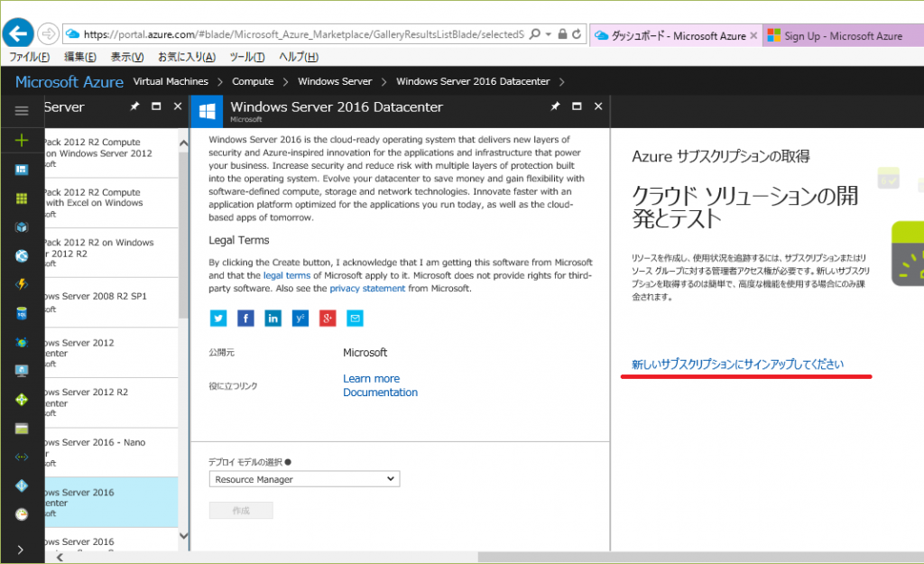This screenshot has width=924, height=564.
Task: Click Windows Server in the breadcrumb
Action: (x=335, y=81)
